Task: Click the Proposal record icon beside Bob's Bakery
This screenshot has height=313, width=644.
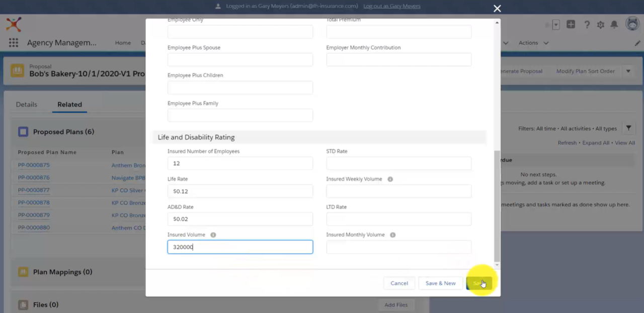Action: tap(18, 70)
